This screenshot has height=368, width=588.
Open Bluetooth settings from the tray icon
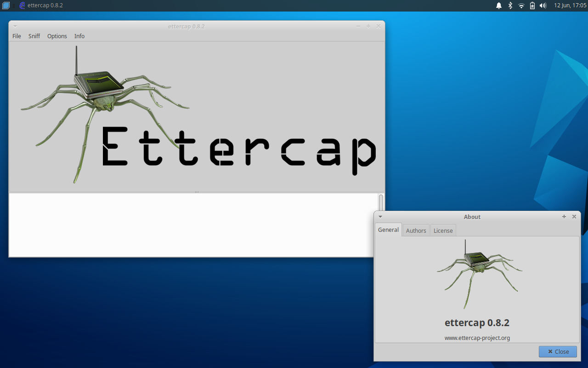click(x=510, y=6)
